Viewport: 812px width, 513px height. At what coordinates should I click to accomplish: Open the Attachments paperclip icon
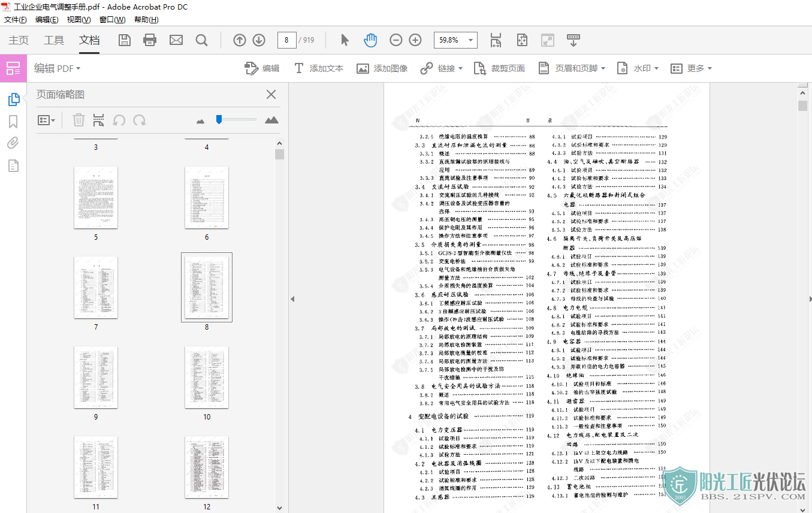[x=13, y=143]
